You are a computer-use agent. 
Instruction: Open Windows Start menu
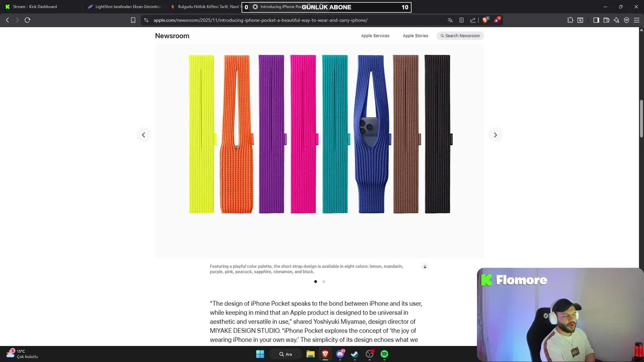(x=260, y=354)
